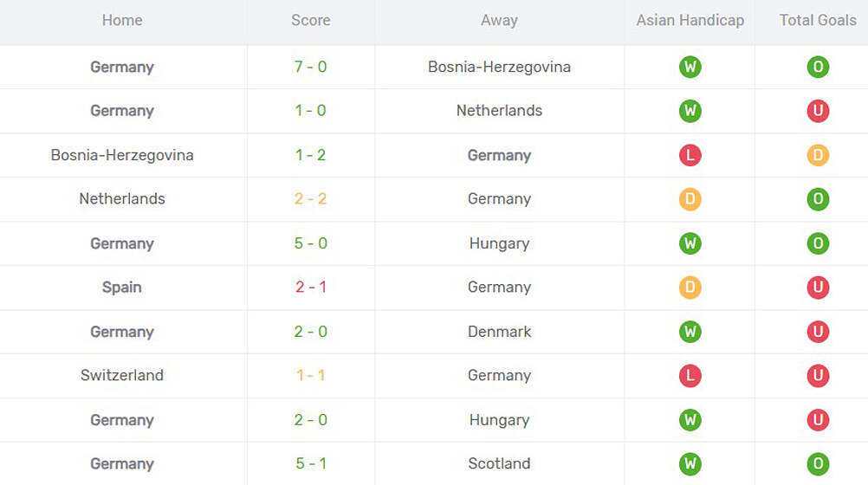Select the Home column header
This screenshot has width=868, height=485.
(x=122, y=20)
